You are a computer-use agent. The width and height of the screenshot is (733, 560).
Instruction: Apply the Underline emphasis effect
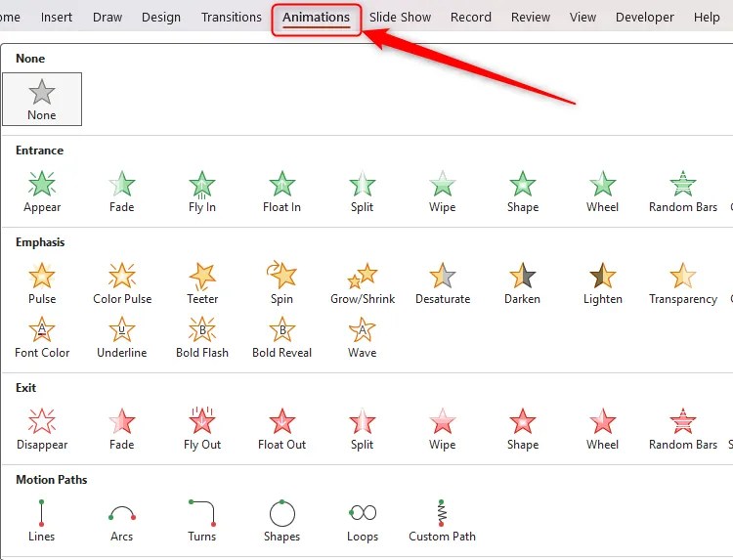121,337
